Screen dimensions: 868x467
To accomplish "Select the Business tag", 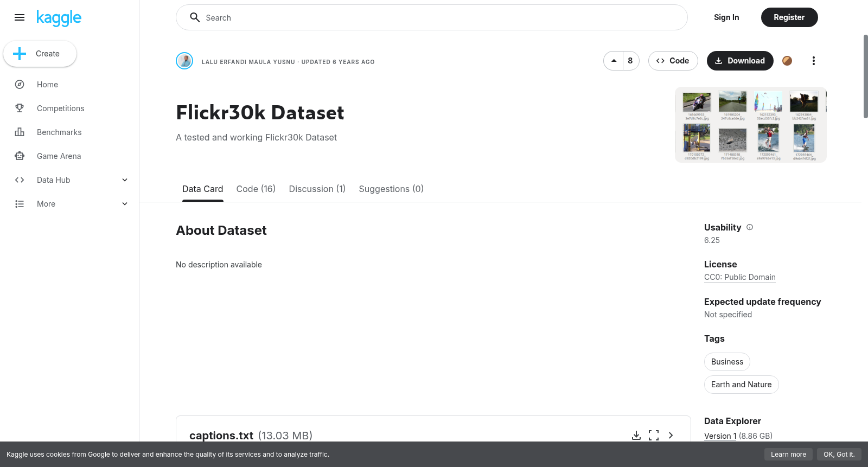I will pyautogui.click(x=727, y=362).
